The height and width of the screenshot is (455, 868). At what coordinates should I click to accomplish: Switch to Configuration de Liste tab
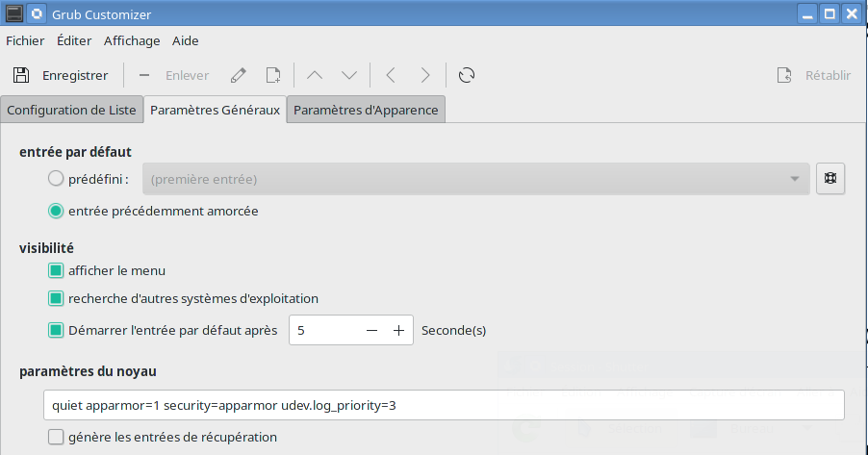pos(71,110)
